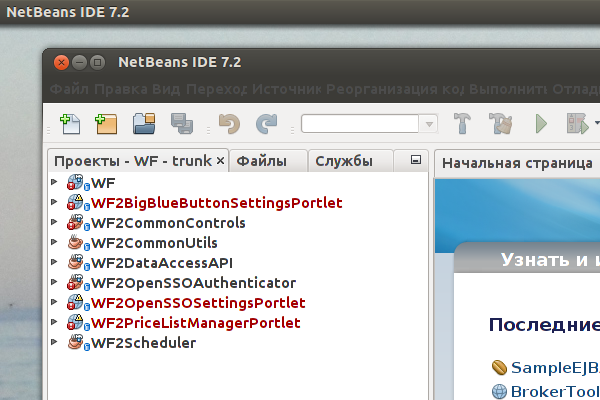Click the Redo arrow icon
Screen dimensions: 600x400
266,124
